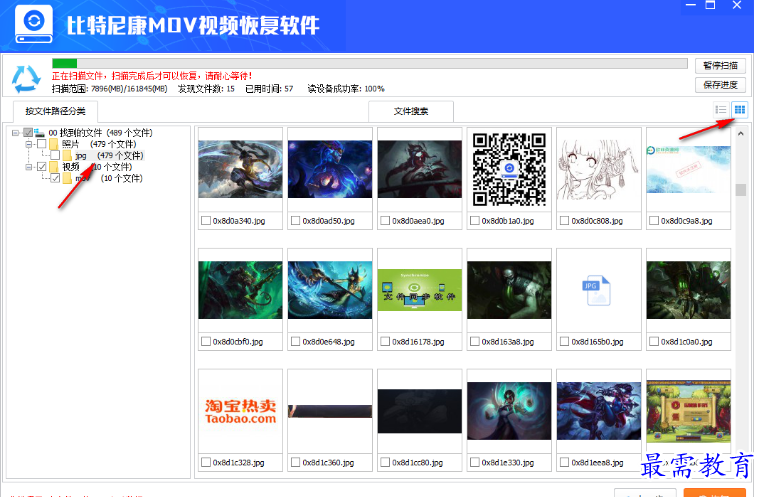Tick the checkbox for 0x8d1c360.jpg

(x=295, y=463)
